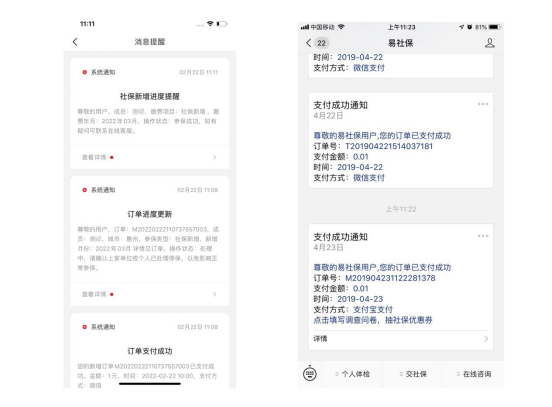Tap 订单支付成功 title

(150, 351)
